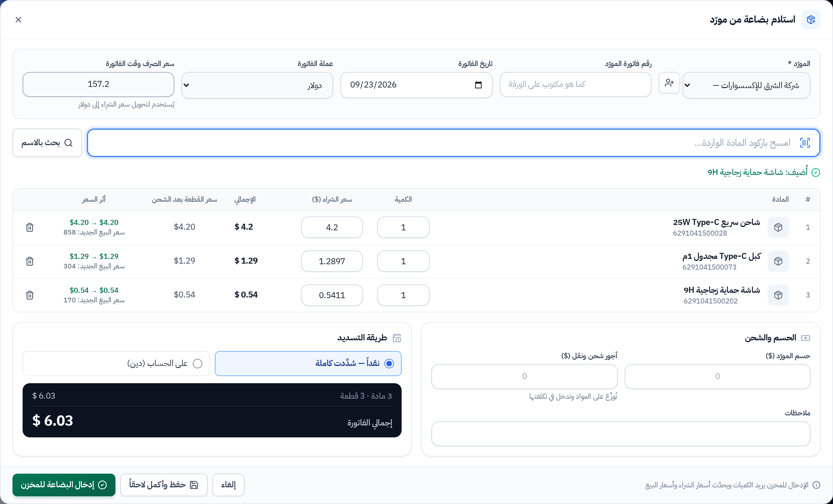Click the ملاحظات notes text field
This screenshot has width=833, height=504.
tap(621, 434)
